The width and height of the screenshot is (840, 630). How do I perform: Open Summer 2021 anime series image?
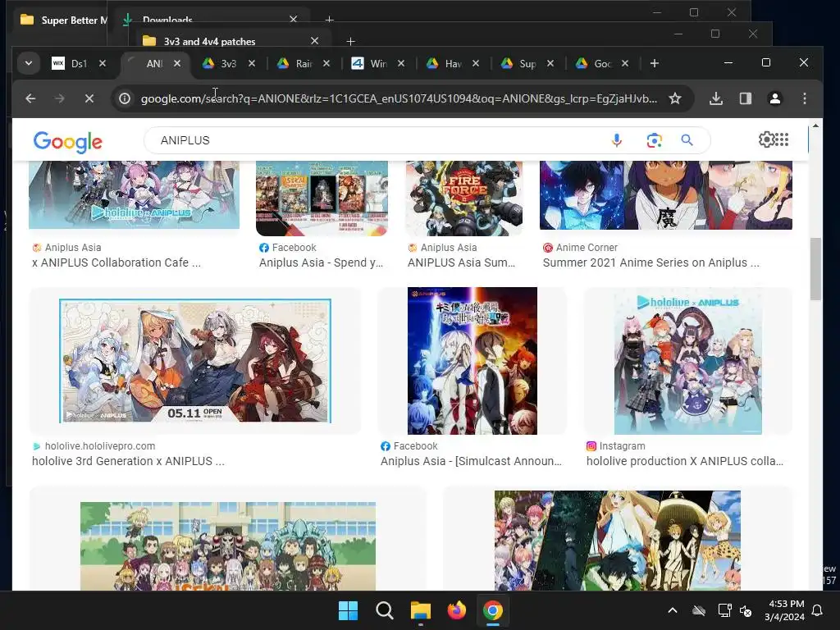[x=666, y=195]
